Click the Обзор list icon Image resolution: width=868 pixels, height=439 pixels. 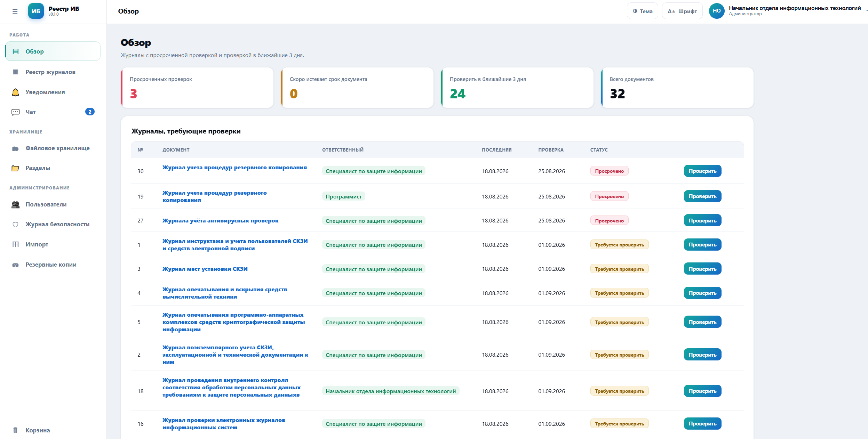(x=16, y=51)
